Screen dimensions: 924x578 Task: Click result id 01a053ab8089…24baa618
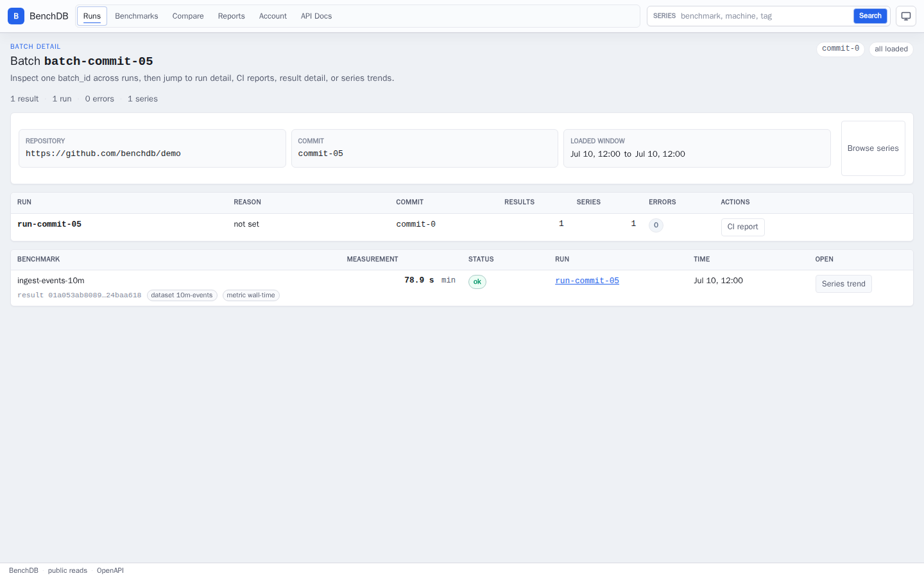80,295
